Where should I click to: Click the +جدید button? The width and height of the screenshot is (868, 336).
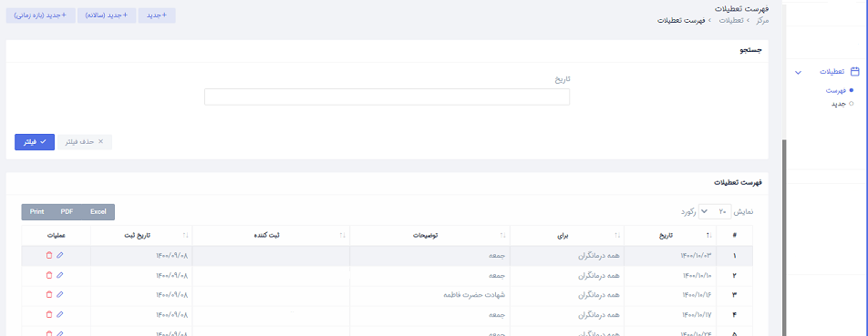(157, 15)
